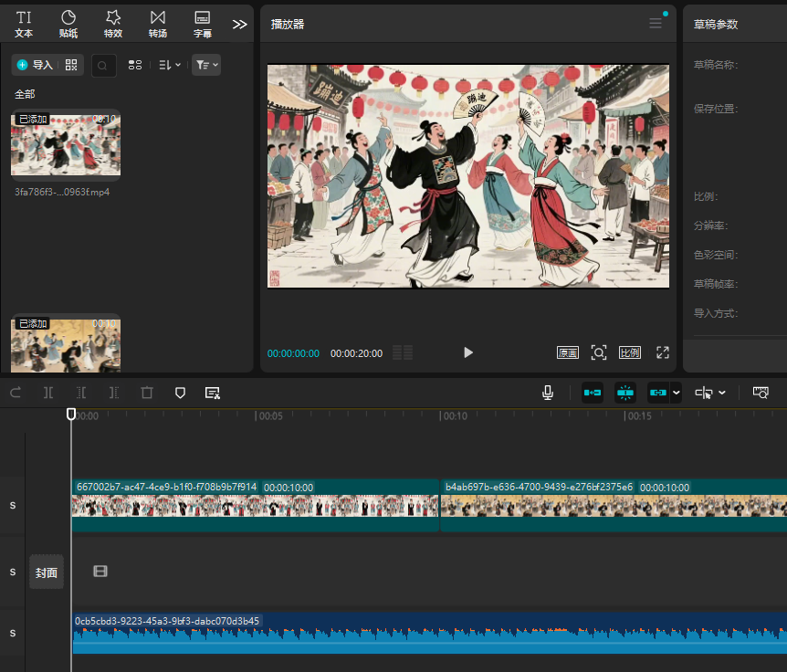Open the 贴纸 stickers panel
The width and height of the screenshot is (787, 672).
click(x=68, y=24)
